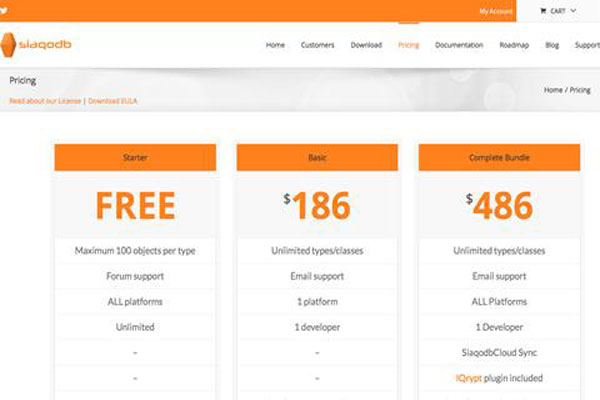Open the Documentation menu item

click(459, 45)
